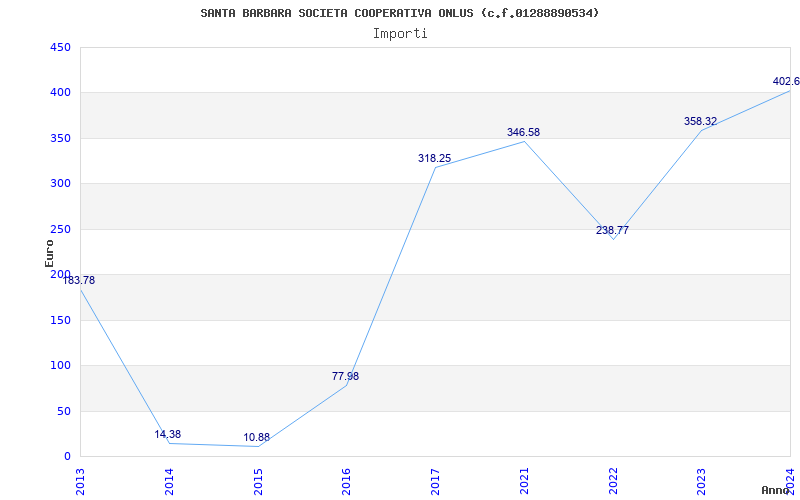Click the 450 y-axis tick label
The width and height of the screenshot is (800, 500).
pyautogui.click(x=60, y=47)
